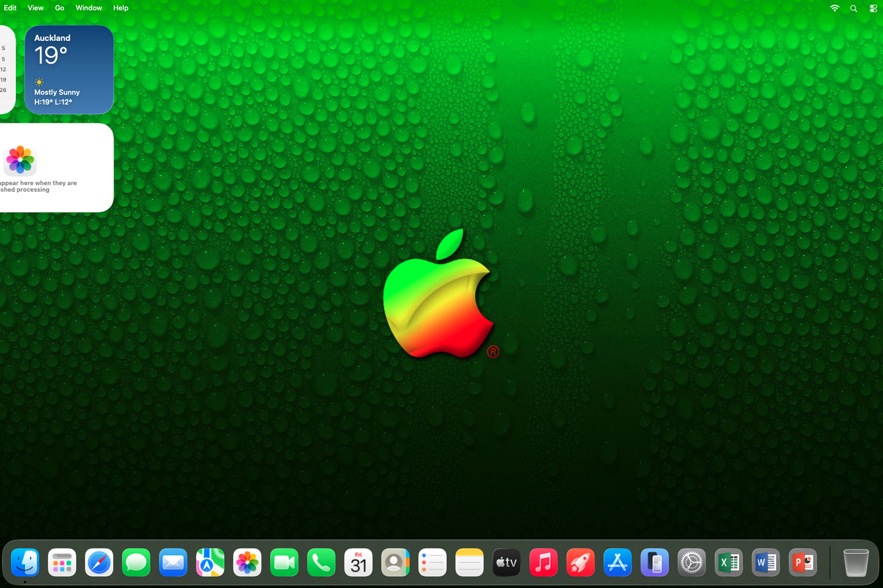Open the Apple TV app
The width and height of the screenshot is (883, 588).
point(506,562)
